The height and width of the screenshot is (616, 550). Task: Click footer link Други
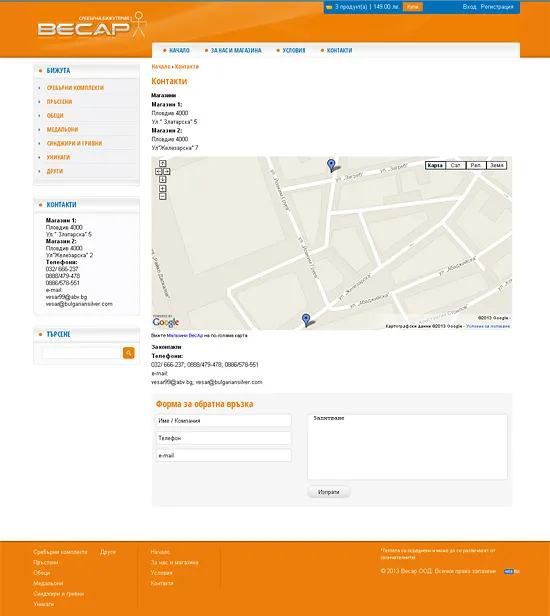click(108, 552)
